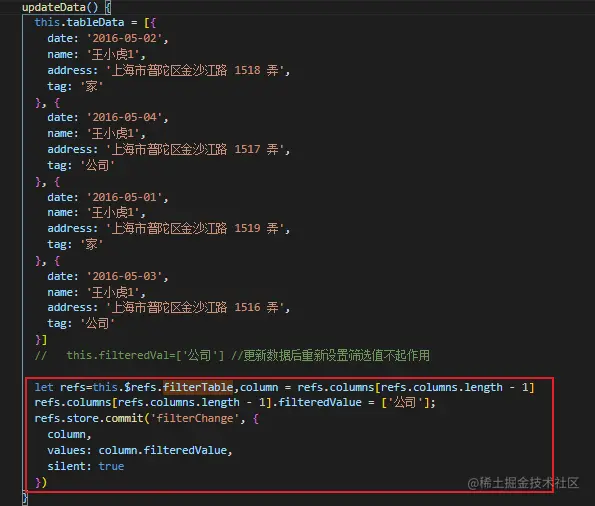Click the silent: true line

click(86, 466)
